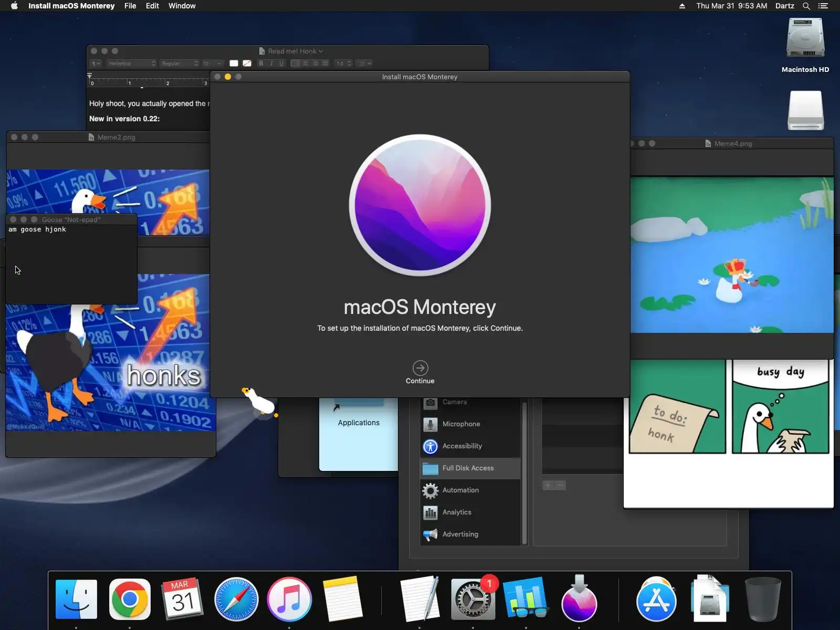Open the Regular typeface dropdown
Image resolution: width=840 pixels, height=630 pixels.
(180, 64)
